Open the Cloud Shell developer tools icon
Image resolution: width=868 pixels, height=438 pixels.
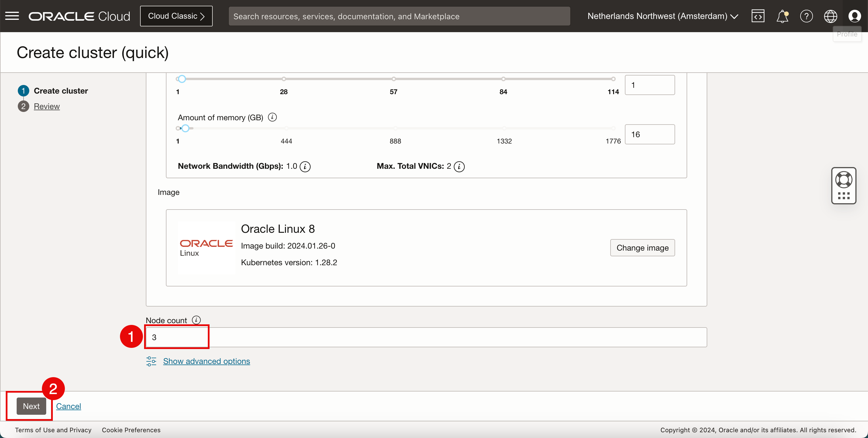coord(758,16)
